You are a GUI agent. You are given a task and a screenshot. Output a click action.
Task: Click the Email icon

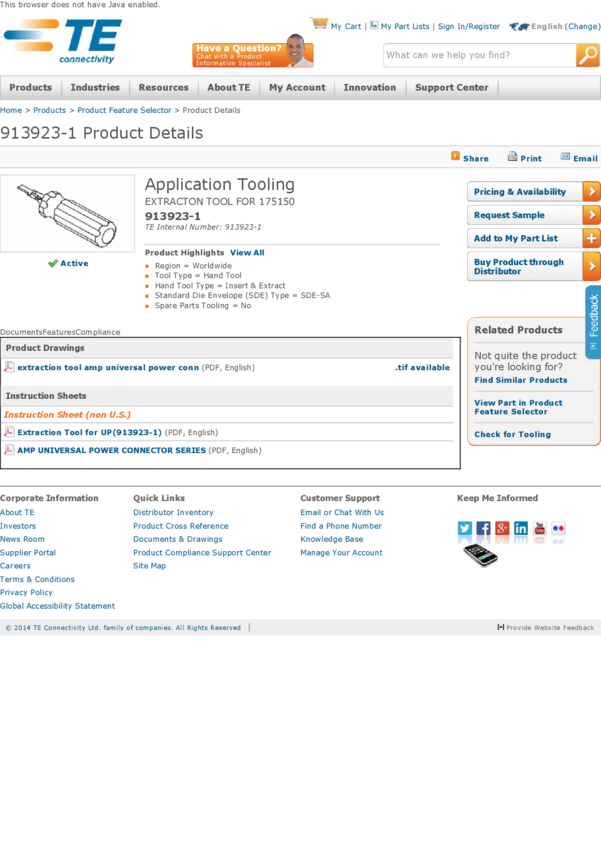tap(565, 156)
